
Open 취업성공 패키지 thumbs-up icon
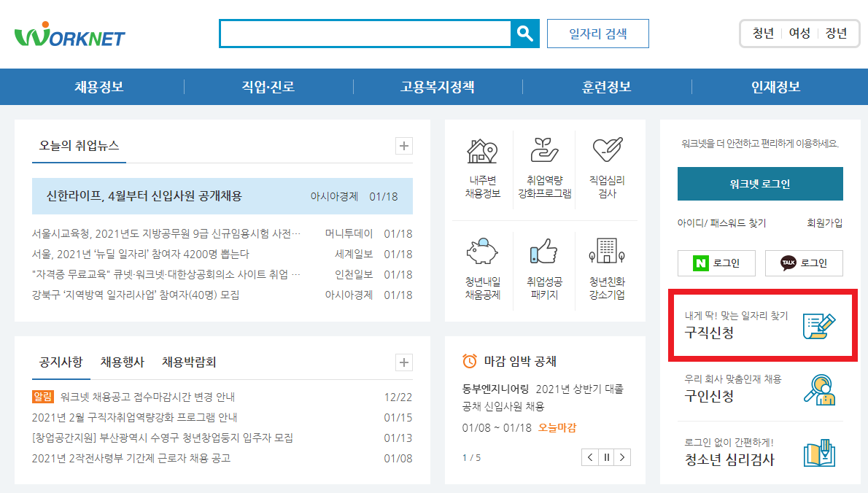click(x=544, y=251)
